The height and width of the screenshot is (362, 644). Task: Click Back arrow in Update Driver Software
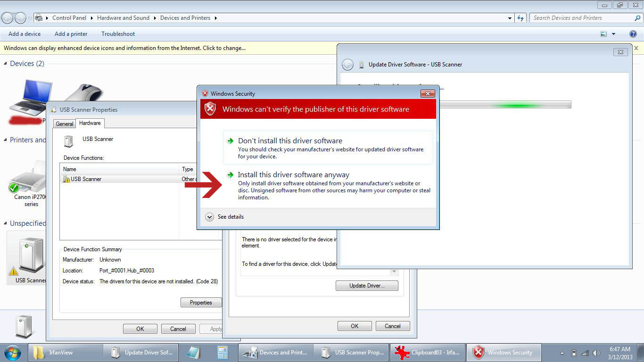click(347, 65)
